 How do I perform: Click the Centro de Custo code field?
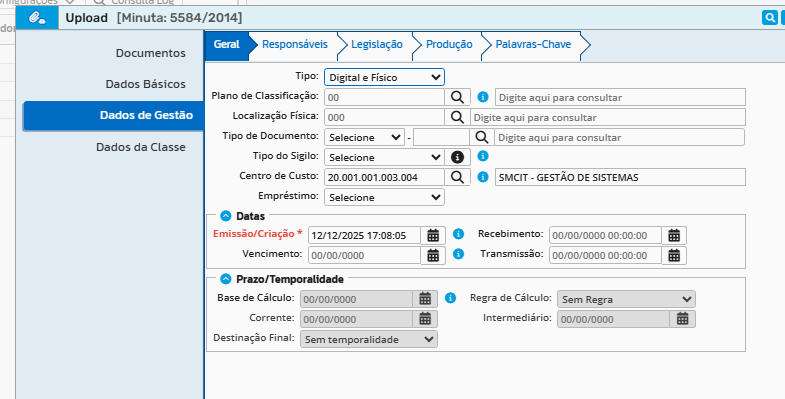coord(384,177)
